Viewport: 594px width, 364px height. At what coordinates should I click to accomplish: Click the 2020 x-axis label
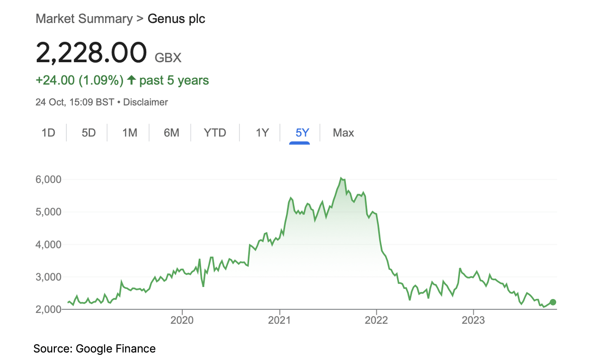tap(182, 320)
